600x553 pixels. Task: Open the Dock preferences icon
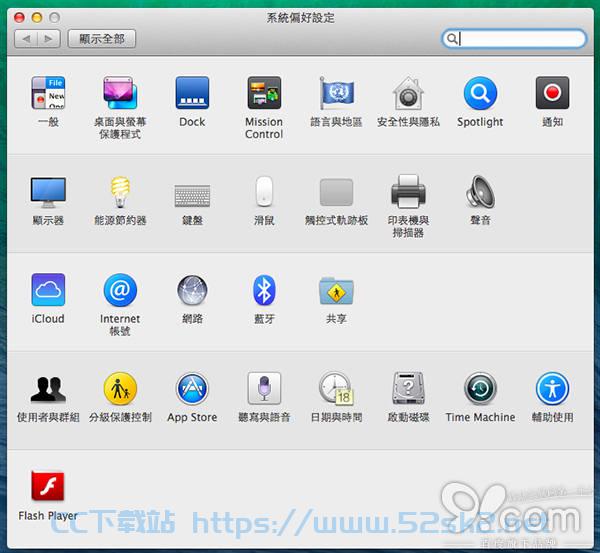192,93
